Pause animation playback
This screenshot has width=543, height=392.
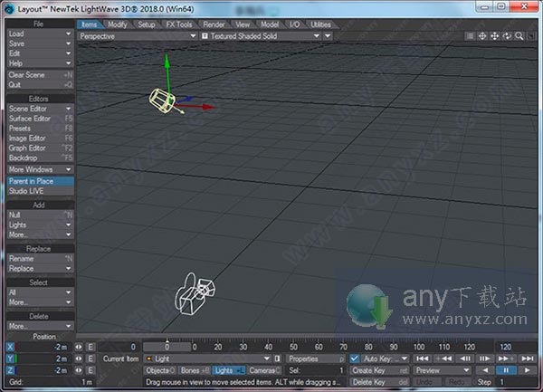coord(506,370)
